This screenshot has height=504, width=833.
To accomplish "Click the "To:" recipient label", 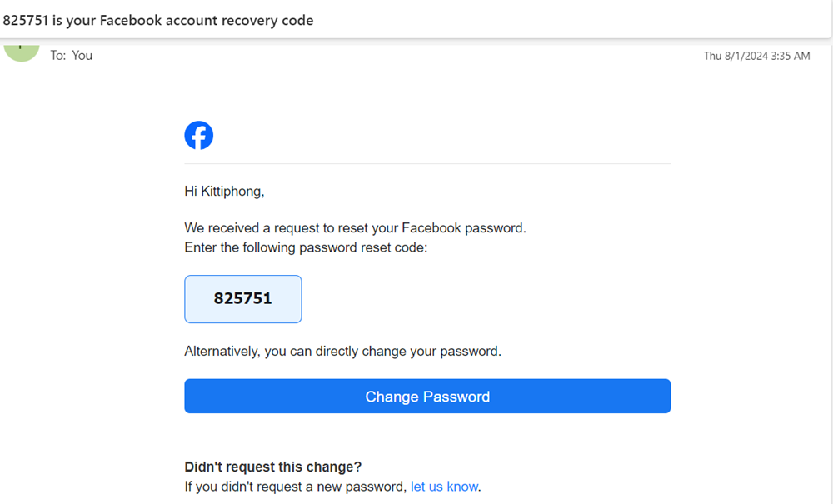I will click(58, 55).
